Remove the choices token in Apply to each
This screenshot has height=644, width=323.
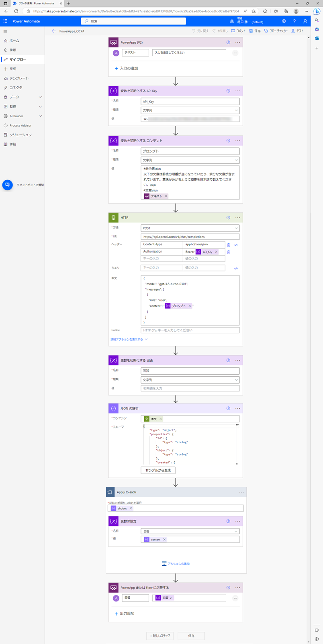[131, 508]
